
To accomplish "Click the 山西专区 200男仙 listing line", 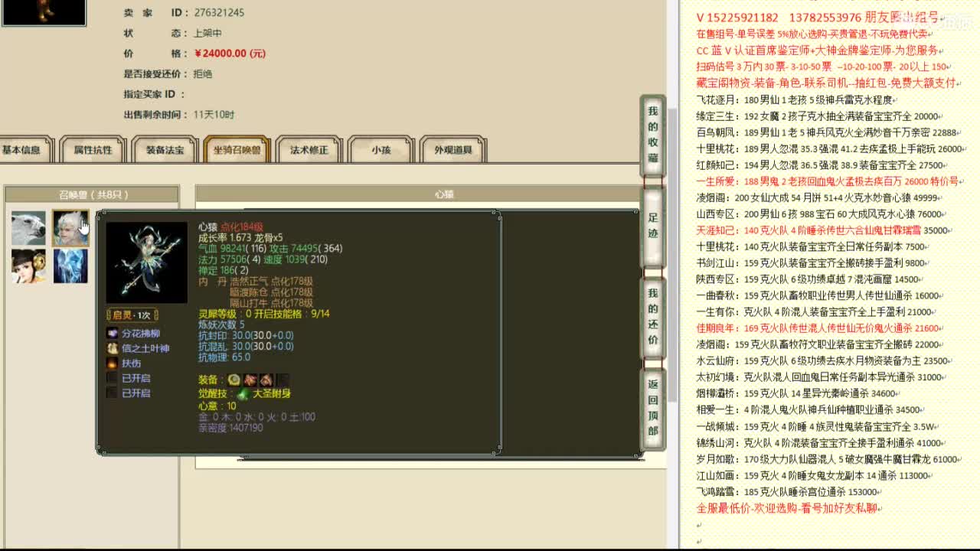I will pyautogui.click(x=822, y=214).
